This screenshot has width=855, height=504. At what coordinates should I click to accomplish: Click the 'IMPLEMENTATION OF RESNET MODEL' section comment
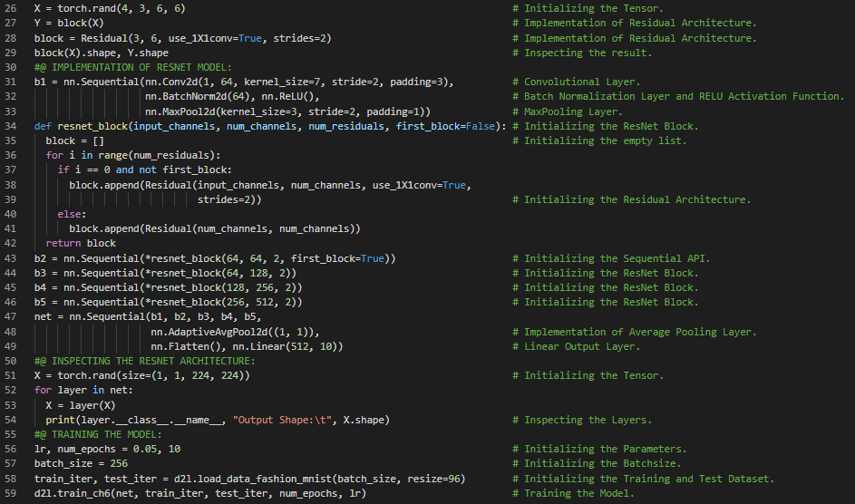click(132, 67)
